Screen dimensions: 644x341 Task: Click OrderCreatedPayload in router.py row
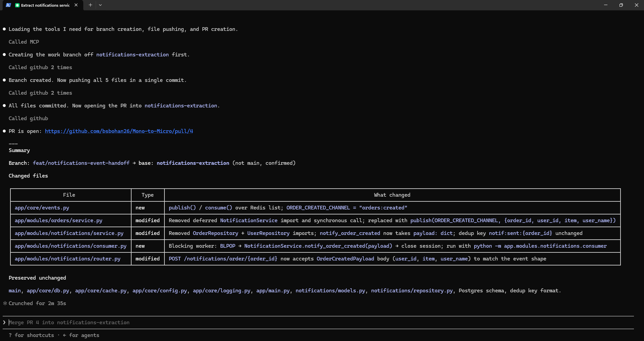(345, 259)
